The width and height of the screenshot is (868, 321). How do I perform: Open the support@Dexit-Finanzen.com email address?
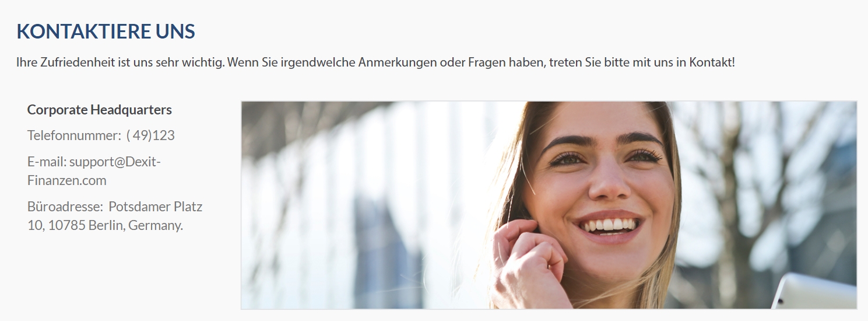click(94, 171)
